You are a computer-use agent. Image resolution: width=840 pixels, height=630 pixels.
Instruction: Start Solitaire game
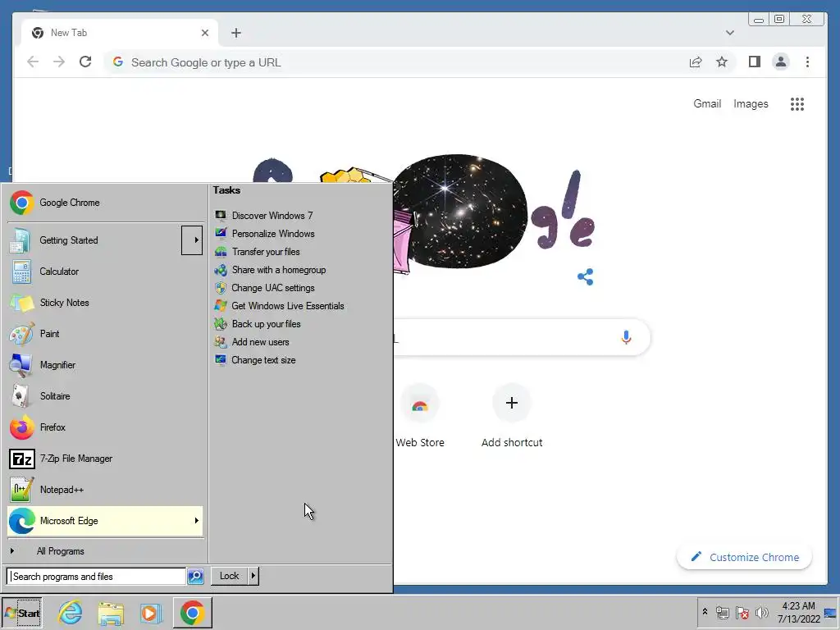[x=105, y=396]
